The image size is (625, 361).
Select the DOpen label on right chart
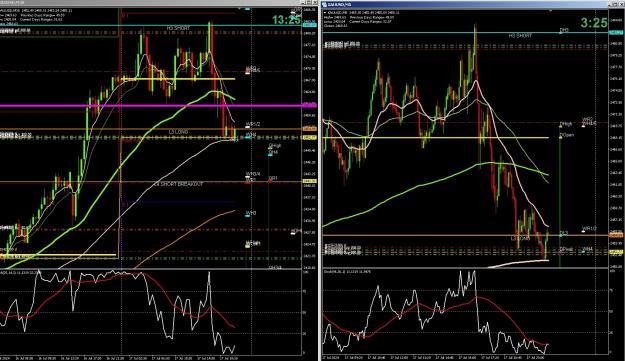566,135
